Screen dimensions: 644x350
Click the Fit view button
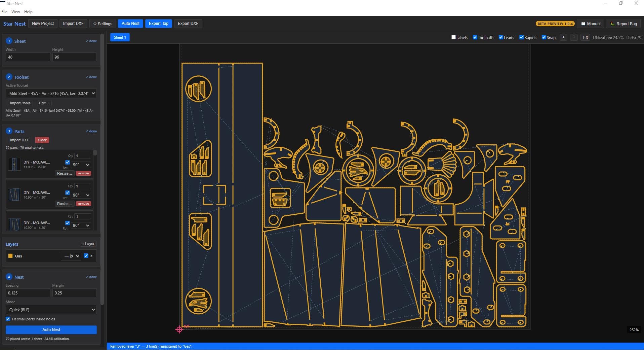(585, 37)
